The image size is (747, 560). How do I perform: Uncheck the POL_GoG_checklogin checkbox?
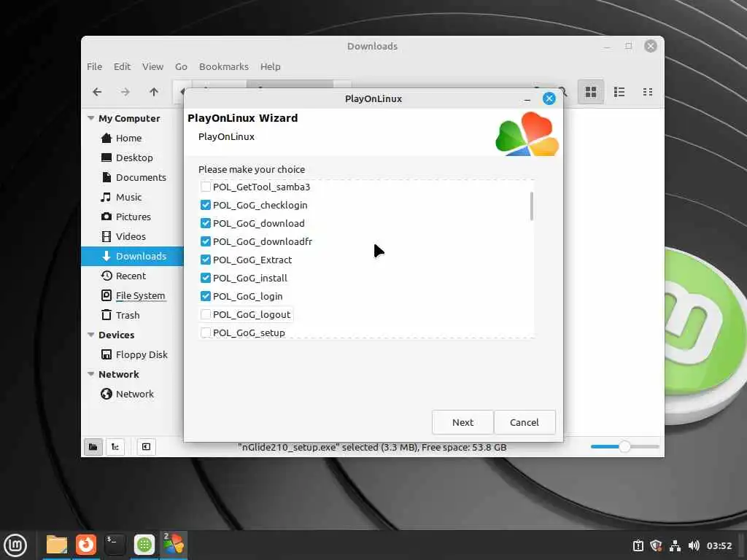pos(205,205)
